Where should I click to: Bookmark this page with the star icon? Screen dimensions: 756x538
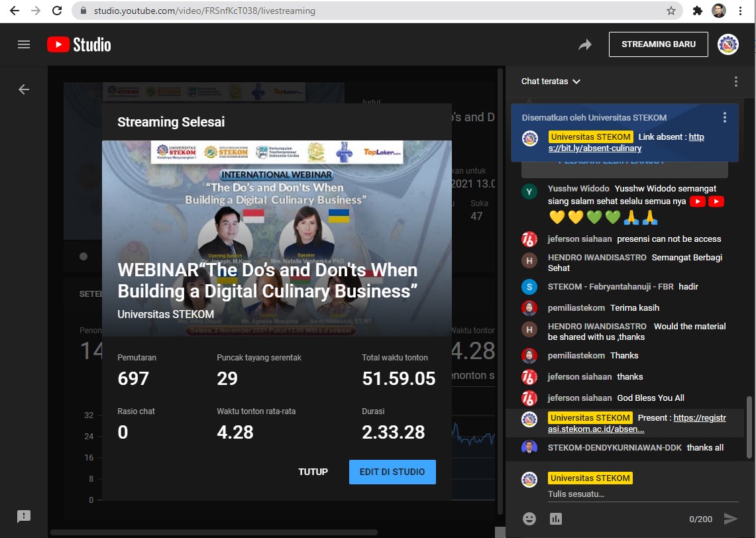(671, 11)
